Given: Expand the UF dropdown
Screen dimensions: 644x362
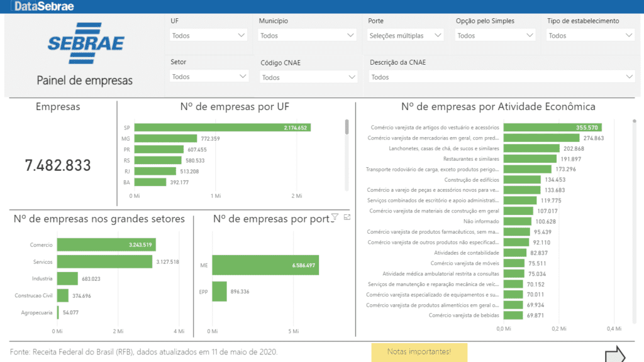Looking at the screenshot, I should coord(209,36).
